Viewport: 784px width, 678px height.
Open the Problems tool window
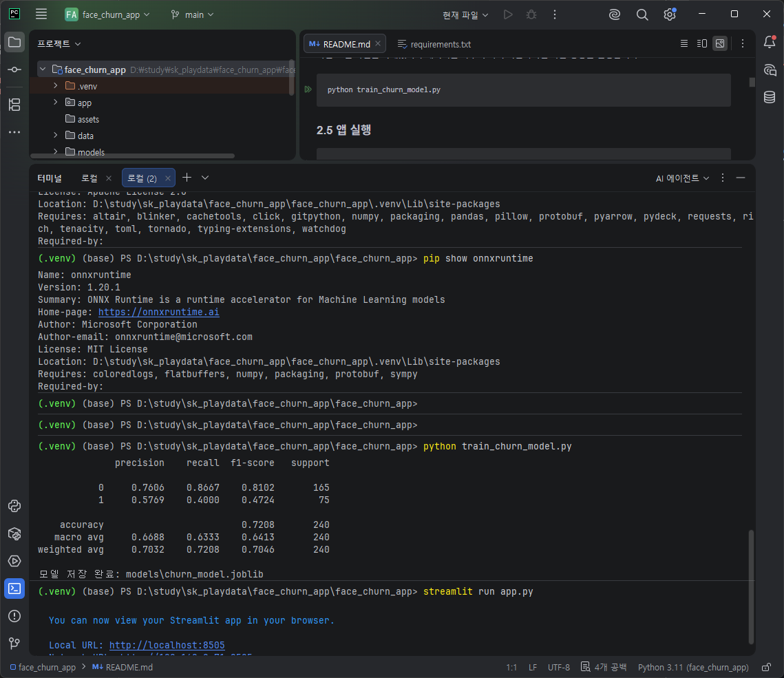click(14, 616)
